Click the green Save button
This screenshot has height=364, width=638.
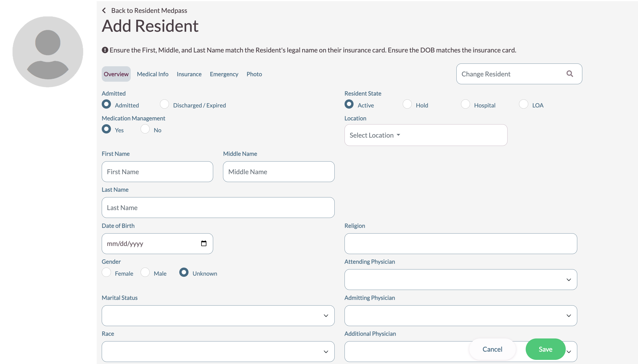pos(545,349)
